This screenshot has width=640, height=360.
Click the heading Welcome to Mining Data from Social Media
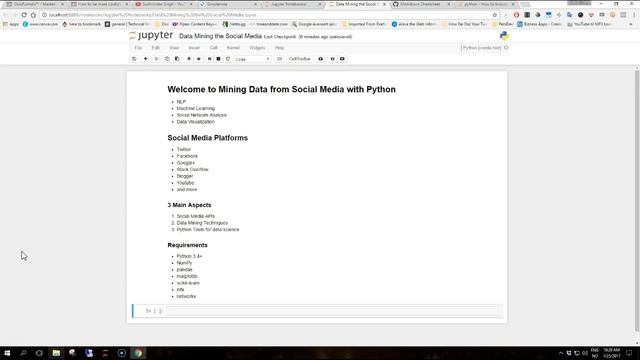point(281,89)
